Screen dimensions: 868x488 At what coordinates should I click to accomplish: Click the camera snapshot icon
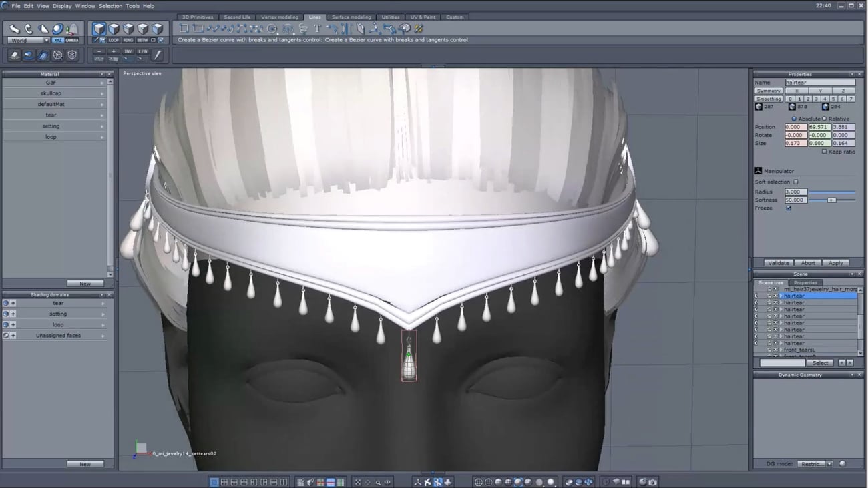pyautogui.click(x=652, y=482)
